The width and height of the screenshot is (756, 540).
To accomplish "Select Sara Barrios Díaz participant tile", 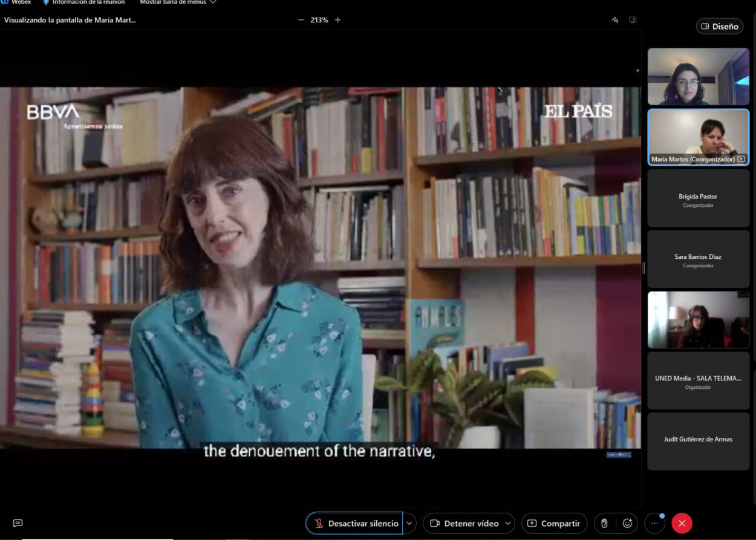I will (699, 259).
